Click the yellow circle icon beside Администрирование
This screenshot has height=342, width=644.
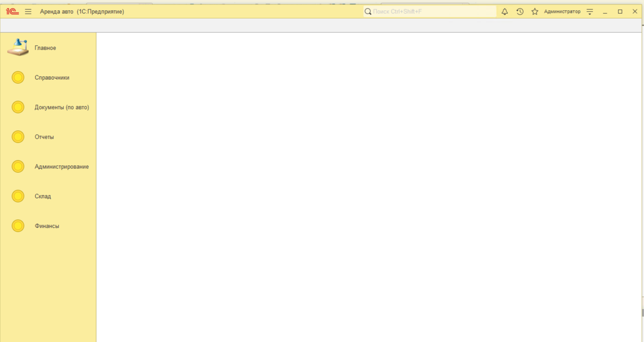pos(18,167)
